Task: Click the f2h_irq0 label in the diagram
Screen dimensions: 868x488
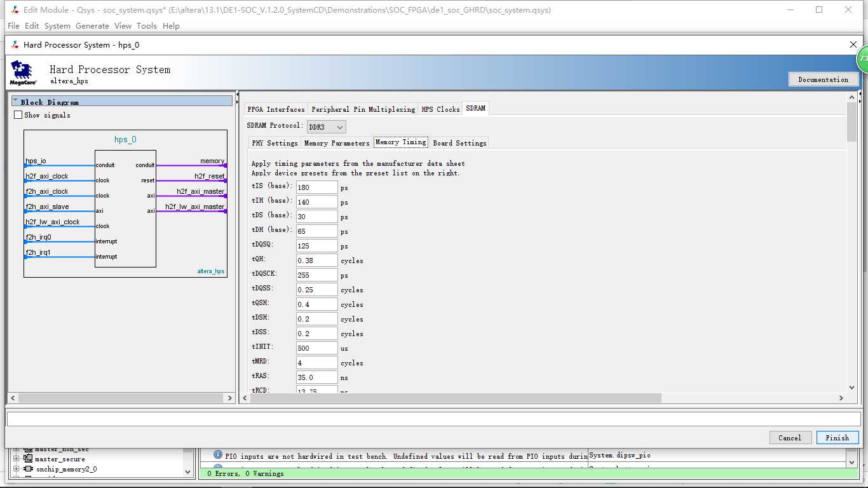Action: [38, 237]
